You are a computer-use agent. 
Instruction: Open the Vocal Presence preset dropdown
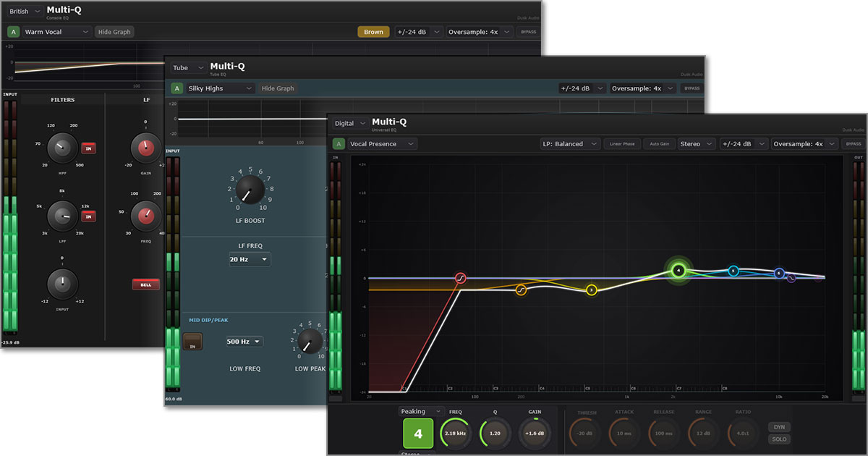(x=382, y=144)
